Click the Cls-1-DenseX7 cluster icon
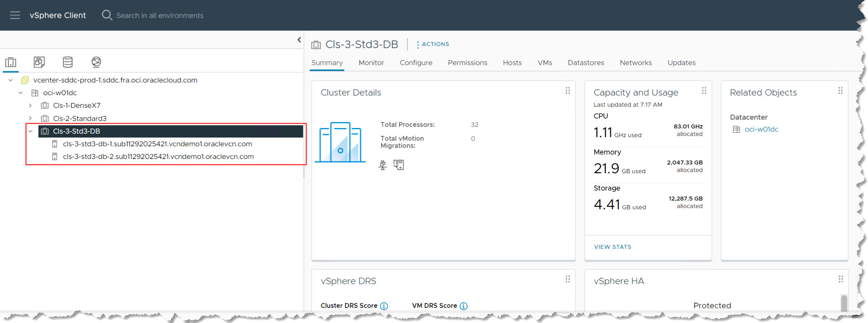Image resolution: width=868 pixels, height=323 pixels. tap(45, 105)
